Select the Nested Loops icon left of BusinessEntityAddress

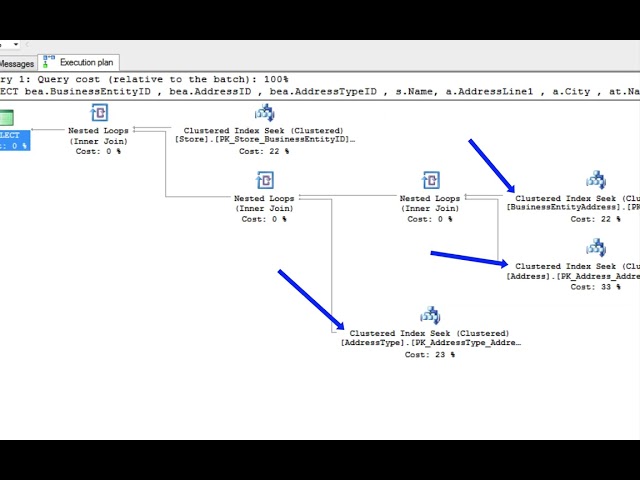(x=431, y=180)
